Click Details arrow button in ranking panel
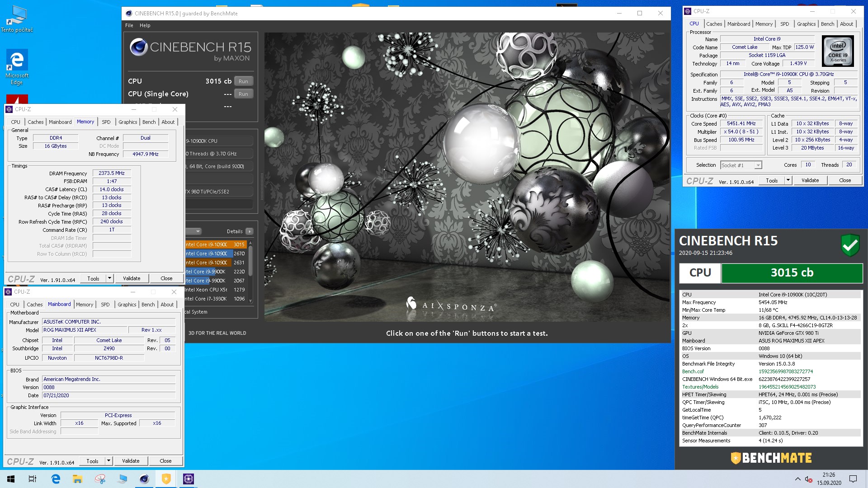 coord(249,231)
